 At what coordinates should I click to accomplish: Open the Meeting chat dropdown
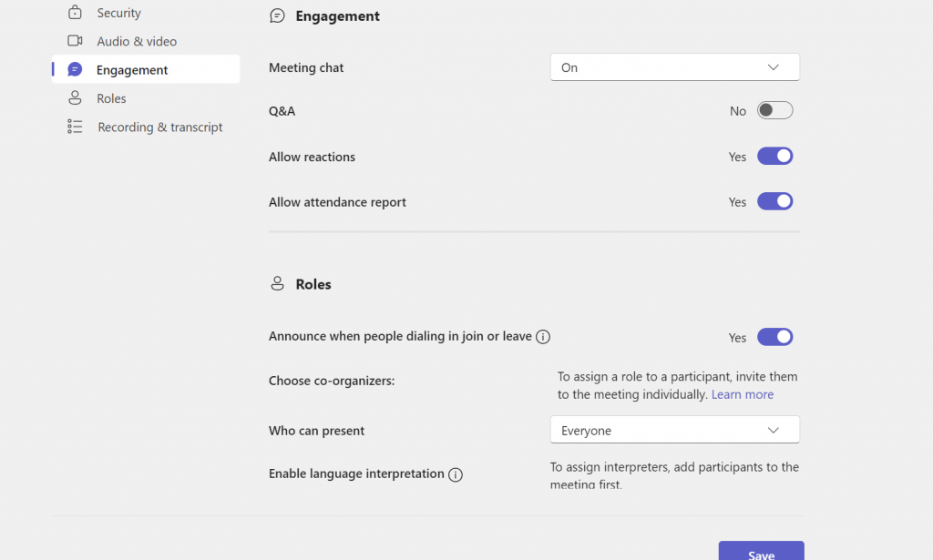click(x=674, y=67)
